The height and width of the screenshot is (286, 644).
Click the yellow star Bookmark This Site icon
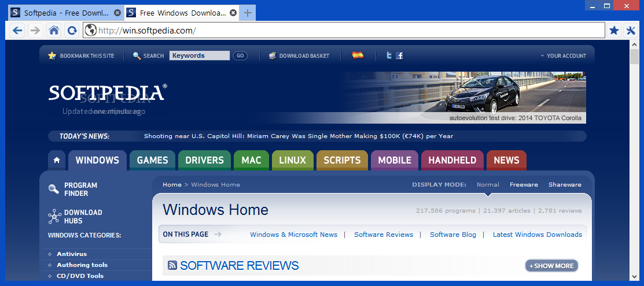coord(51,56)
